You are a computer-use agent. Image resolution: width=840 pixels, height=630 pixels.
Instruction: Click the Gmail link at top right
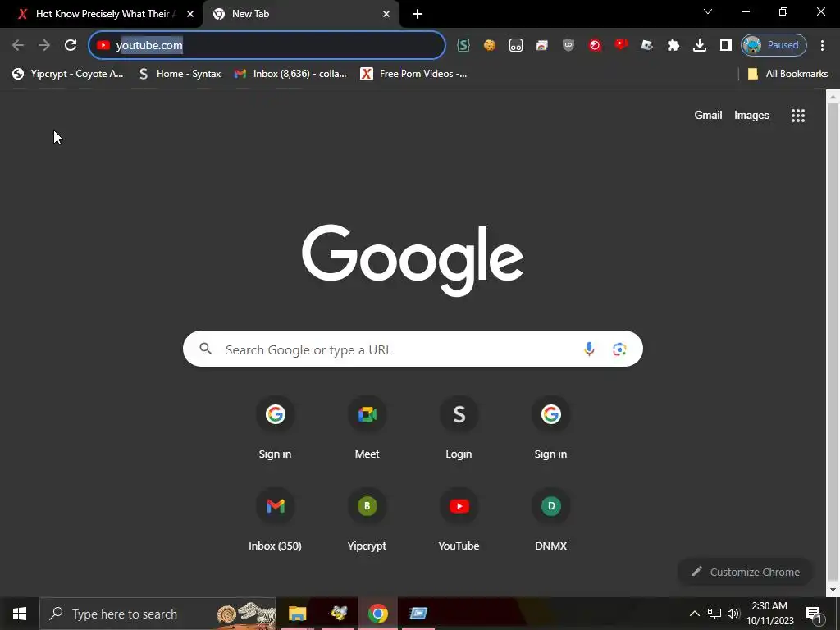click(x=708, y=115)
